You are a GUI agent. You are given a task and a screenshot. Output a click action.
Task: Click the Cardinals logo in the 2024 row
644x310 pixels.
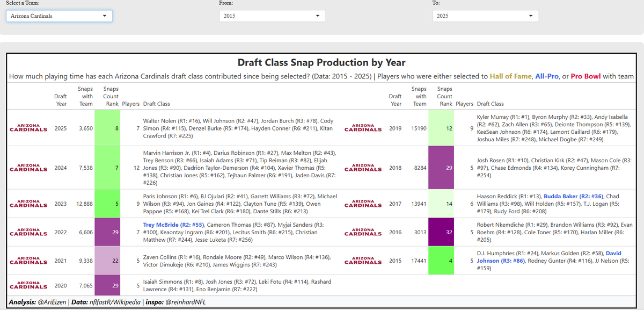pyautogui.click(x=28, y=168)
